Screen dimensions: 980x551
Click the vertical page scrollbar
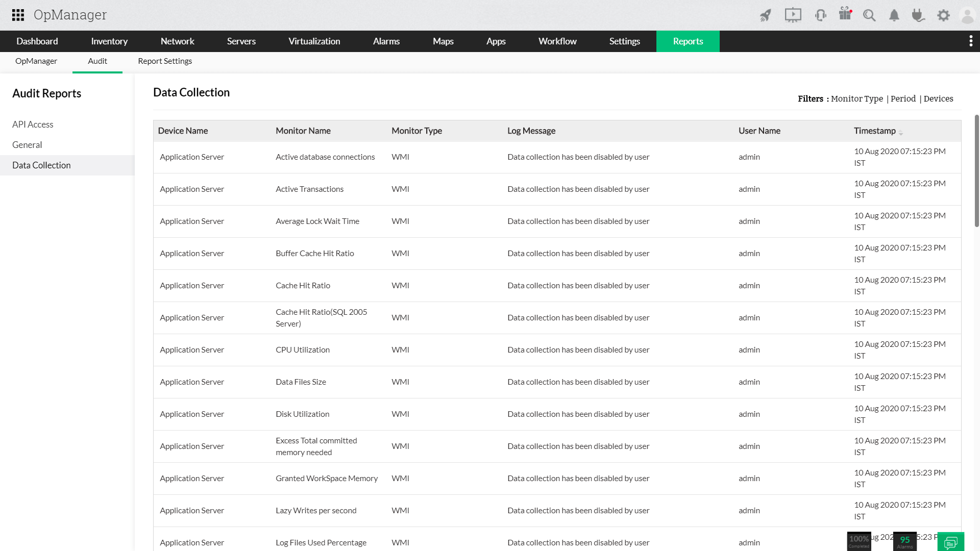click(x=976, y=171)
